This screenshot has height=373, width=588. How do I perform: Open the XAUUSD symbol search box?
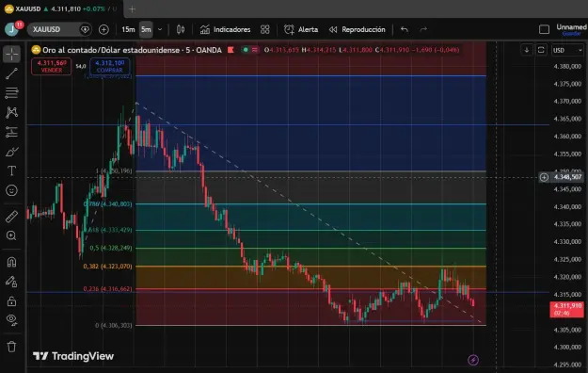[x=59, y=29]
